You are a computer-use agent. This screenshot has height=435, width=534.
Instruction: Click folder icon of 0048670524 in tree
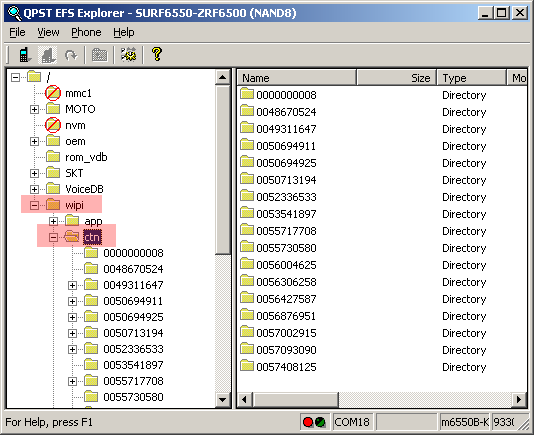coord(91,269)
